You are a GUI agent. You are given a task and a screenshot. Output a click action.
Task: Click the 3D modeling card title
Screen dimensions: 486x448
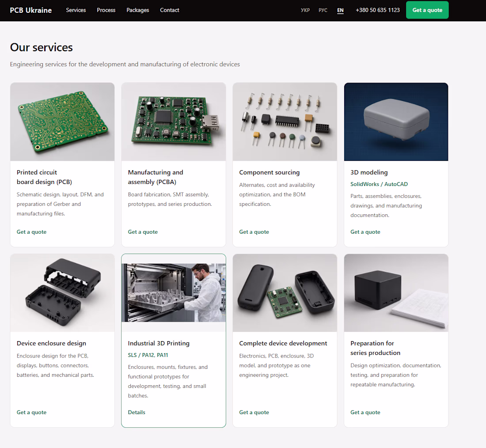(x=369, y=172)
